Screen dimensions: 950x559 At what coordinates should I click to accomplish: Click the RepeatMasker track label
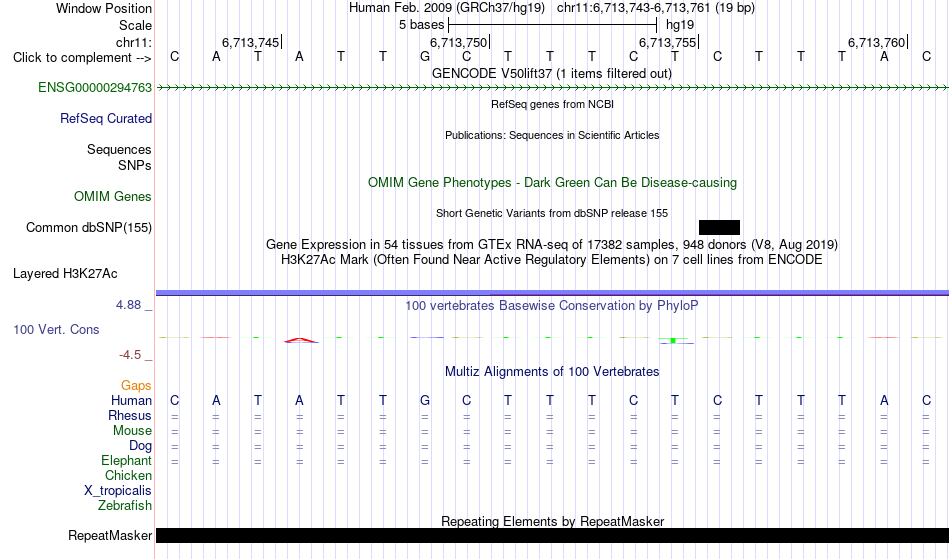pos(110,535)
